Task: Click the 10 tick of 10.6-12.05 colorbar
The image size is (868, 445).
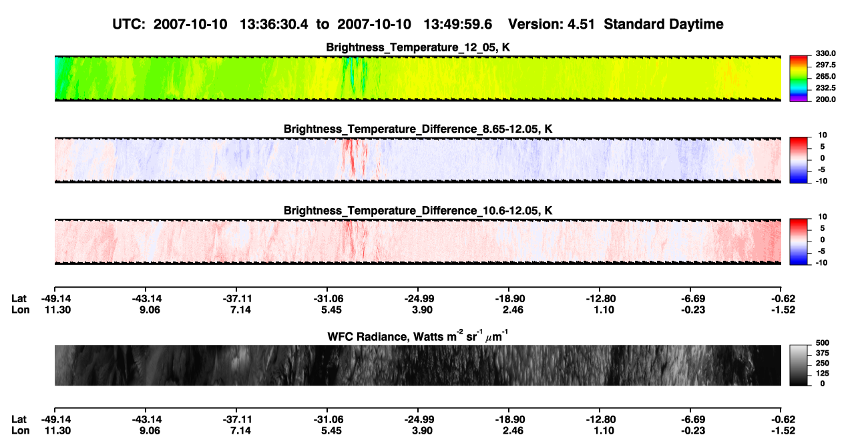Action: tap(824, 217)
